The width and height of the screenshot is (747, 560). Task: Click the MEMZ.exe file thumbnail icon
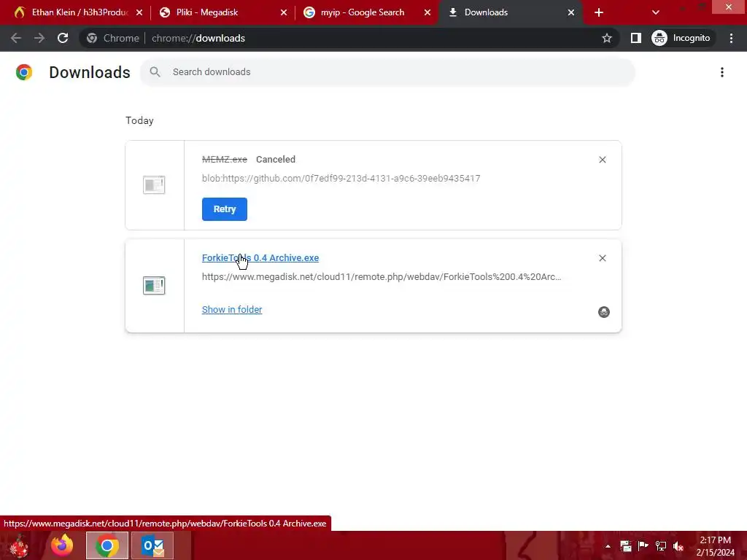(x=154, y=184)
